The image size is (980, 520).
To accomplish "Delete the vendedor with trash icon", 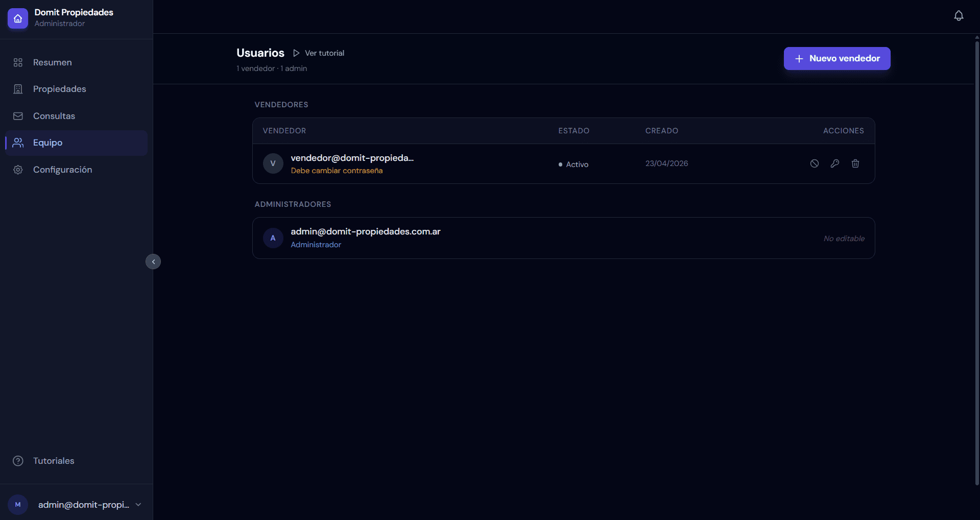I will (855, 163).
